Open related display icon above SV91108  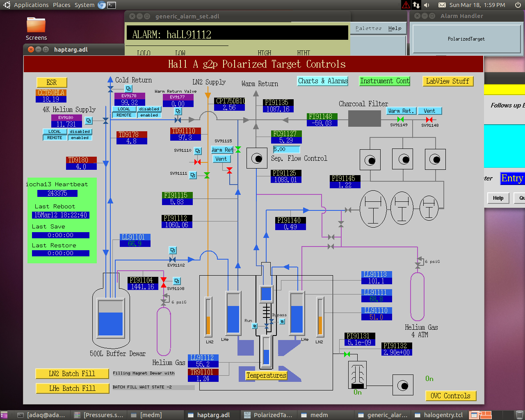click(x=177, y=281)
